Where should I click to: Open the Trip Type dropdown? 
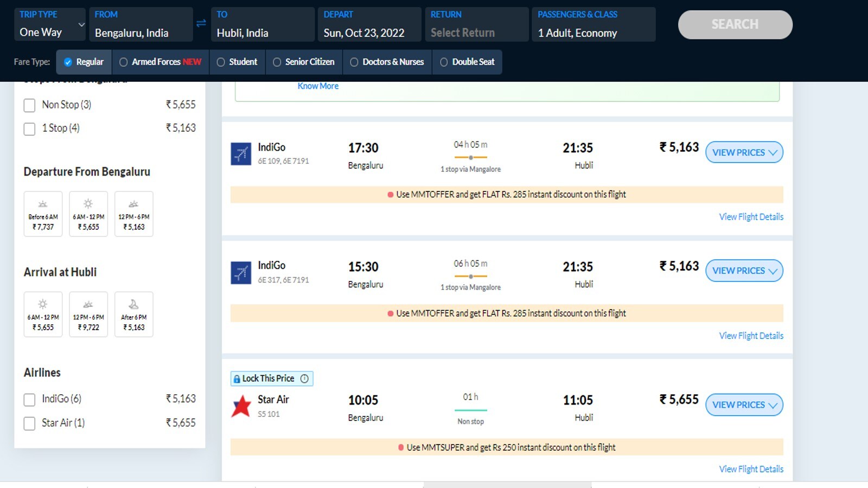50,24
